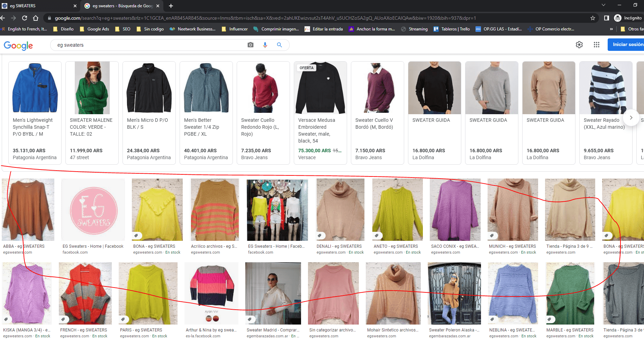
Task: Open Sweater Cuello V Bordó product
Action: [x=377, y=113]
